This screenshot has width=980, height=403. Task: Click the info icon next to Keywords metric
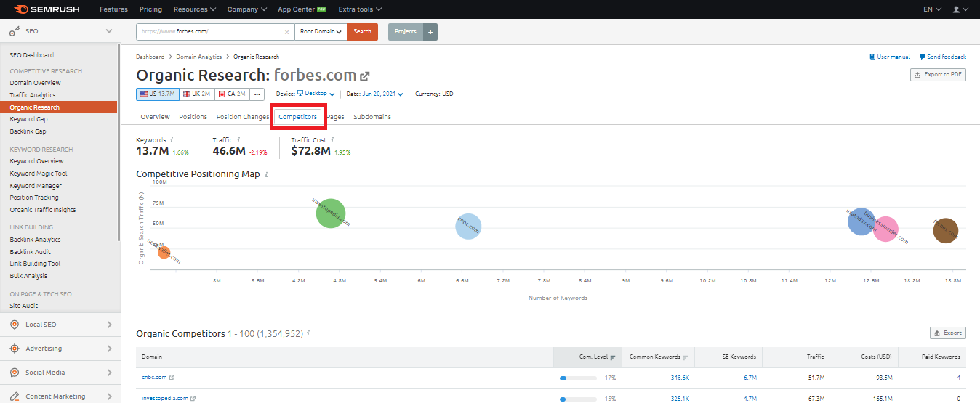(172, 139)
